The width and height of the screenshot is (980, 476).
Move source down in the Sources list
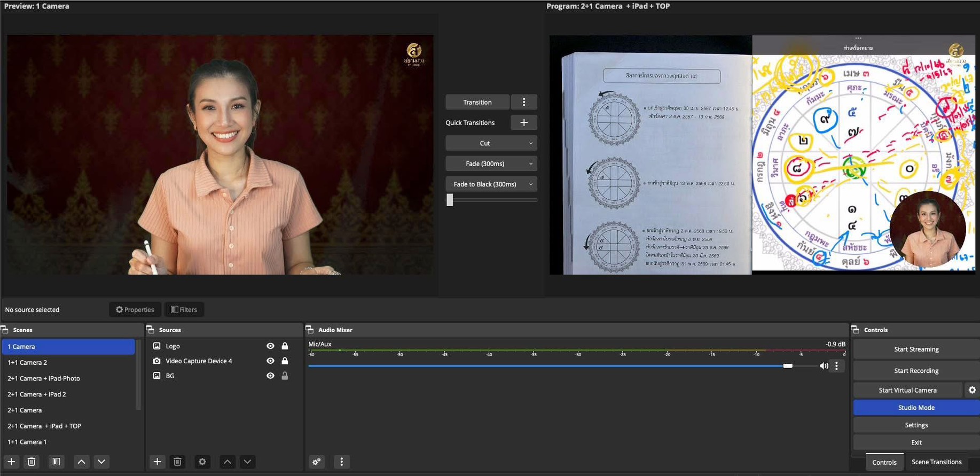(x=247, y=462)
